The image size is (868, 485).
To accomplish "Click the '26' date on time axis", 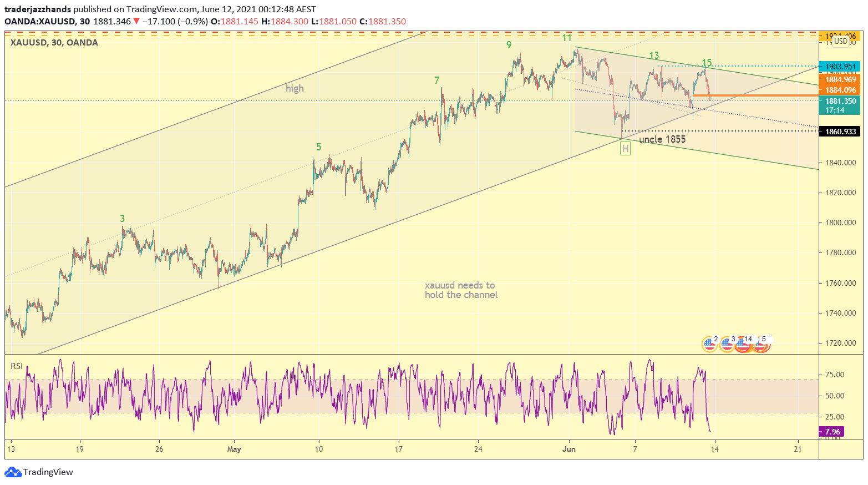I will (x=159, y=449).
